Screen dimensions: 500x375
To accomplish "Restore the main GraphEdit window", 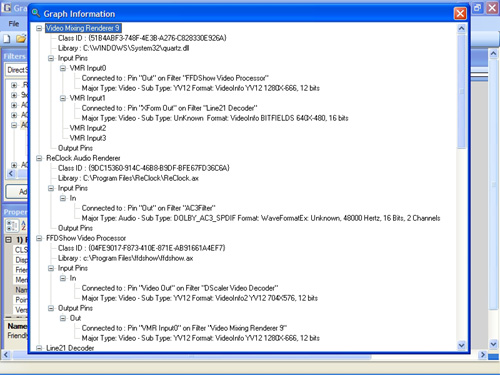I will coord(478,8).
